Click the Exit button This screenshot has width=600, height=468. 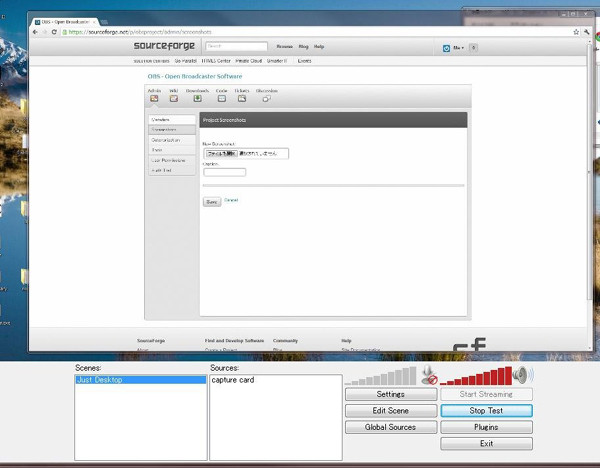(x=486, y=444)
